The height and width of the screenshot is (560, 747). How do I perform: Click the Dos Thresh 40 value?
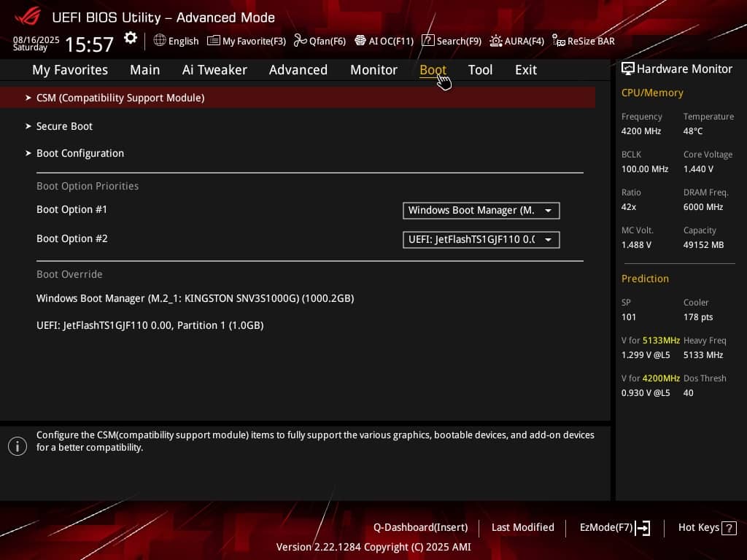pos(688,393)
